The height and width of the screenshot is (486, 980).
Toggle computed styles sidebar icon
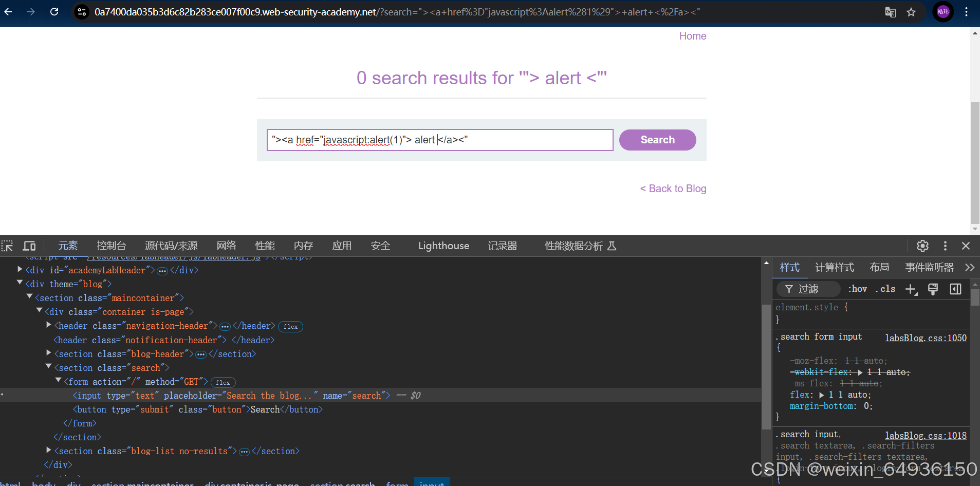[x=955, y=289]
